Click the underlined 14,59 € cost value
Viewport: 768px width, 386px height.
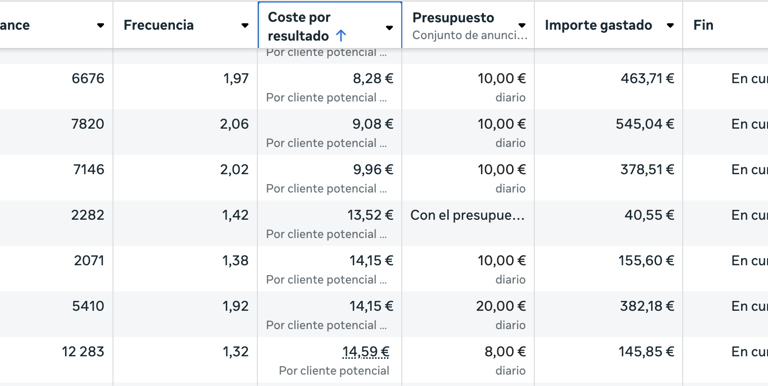365,352
